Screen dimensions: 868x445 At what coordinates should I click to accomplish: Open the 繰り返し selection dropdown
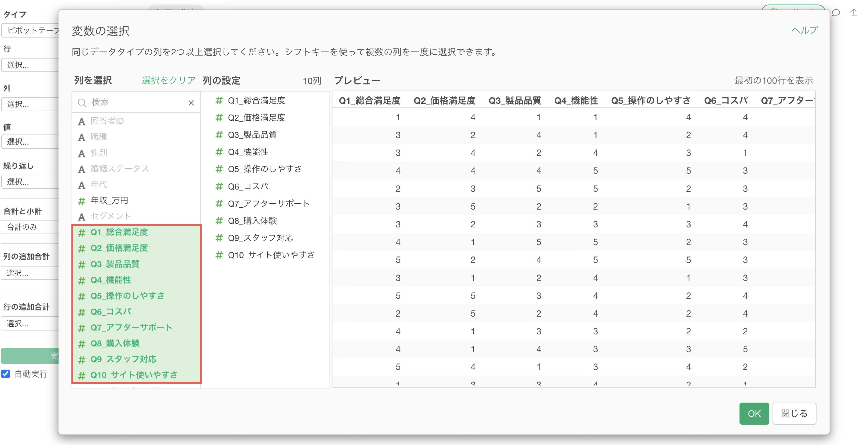point(30,182)
